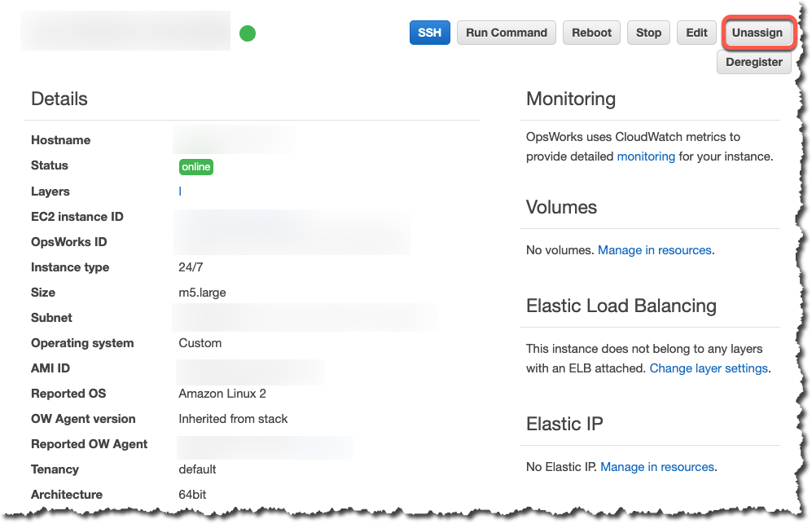This screenshot has height=524, width=812.
Task: Click the AMI ID label
Action: coord(50,368)
